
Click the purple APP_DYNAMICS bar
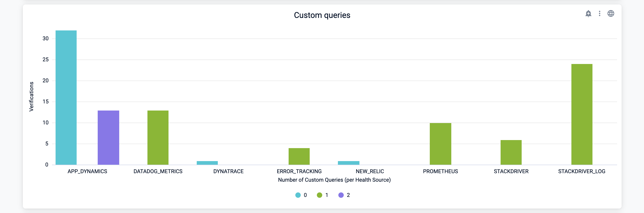[x=108, y=137]
